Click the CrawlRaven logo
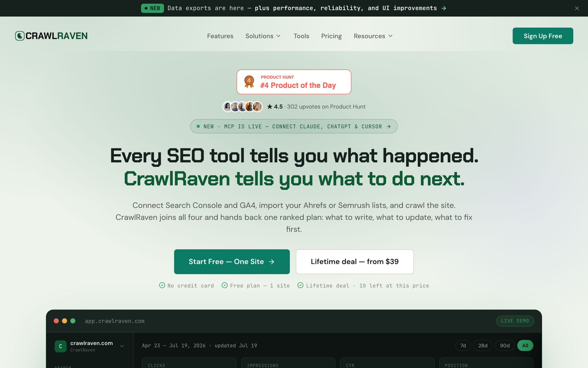 point(51,36)
